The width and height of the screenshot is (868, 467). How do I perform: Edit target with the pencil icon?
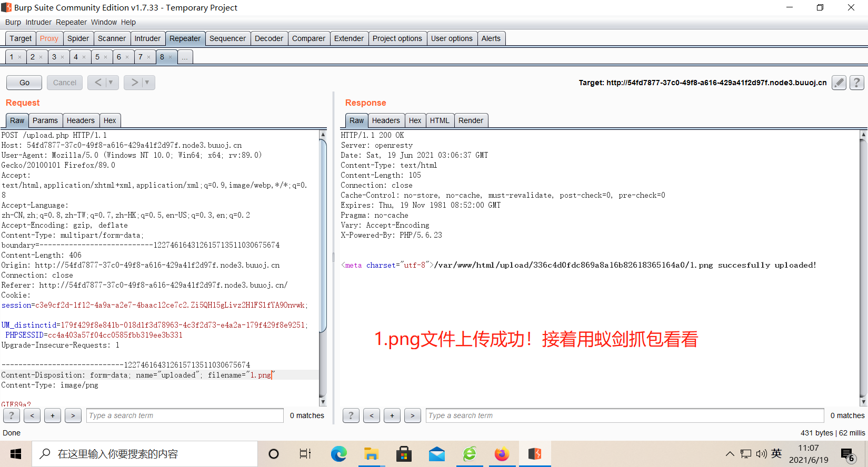(x=839, y=83)
